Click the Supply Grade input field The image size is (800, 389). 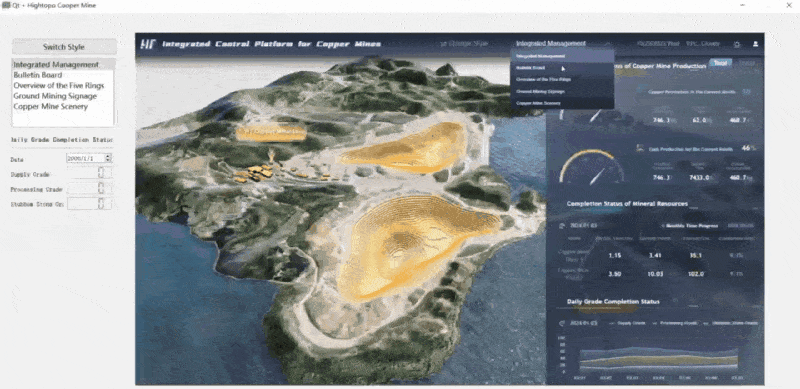click(x=89, y=174)
